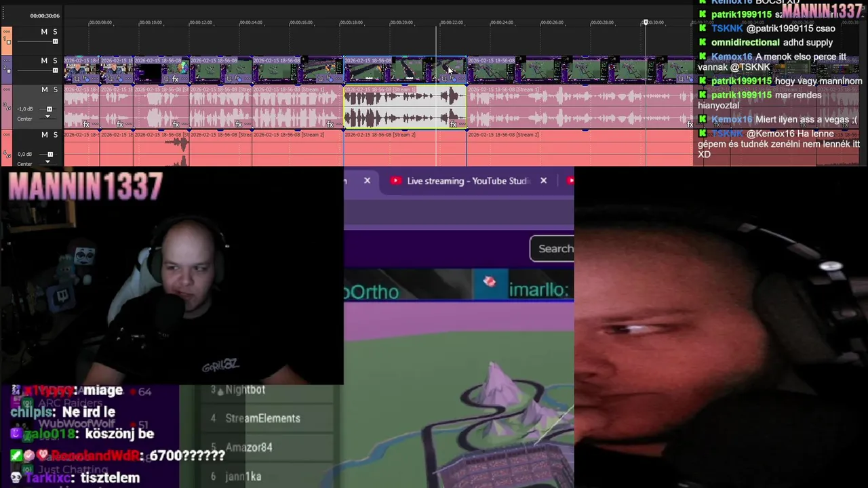Click the browser Search field
Screen dimensions: 868x488
553,249
